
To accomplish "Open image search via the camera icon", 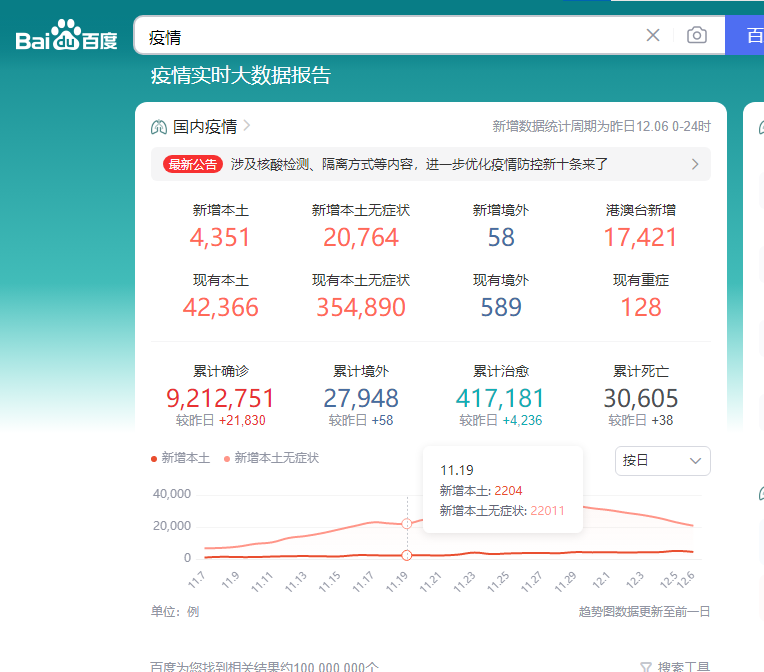I will pos(697,36).
